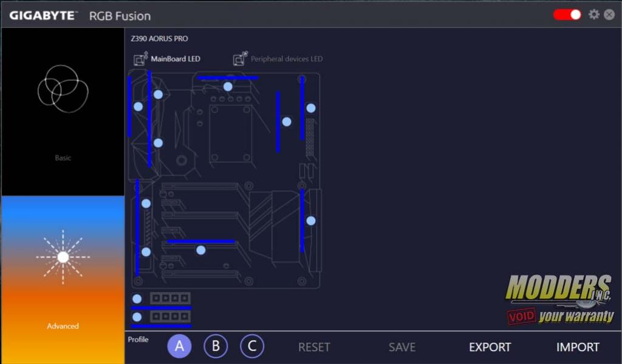
Task: Click the Advanced label text
Action: coord(63,326)
